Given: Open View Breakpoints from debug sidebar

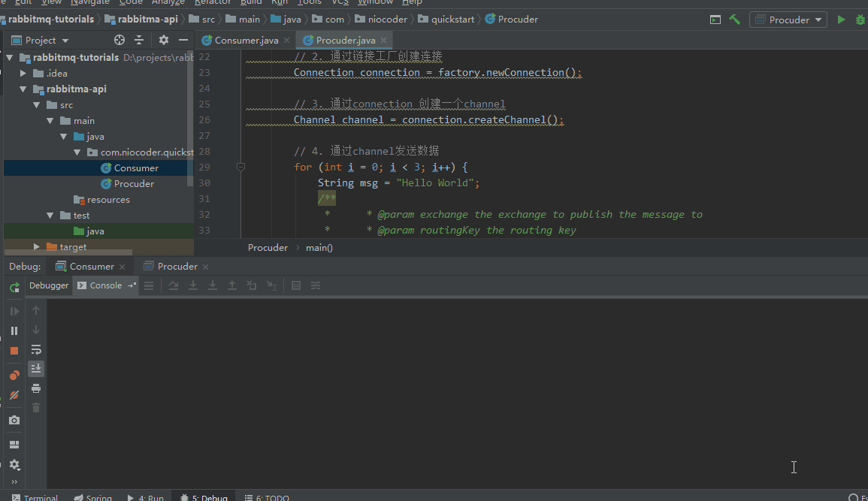Looking at the screenshot, I should coord(14,376).
